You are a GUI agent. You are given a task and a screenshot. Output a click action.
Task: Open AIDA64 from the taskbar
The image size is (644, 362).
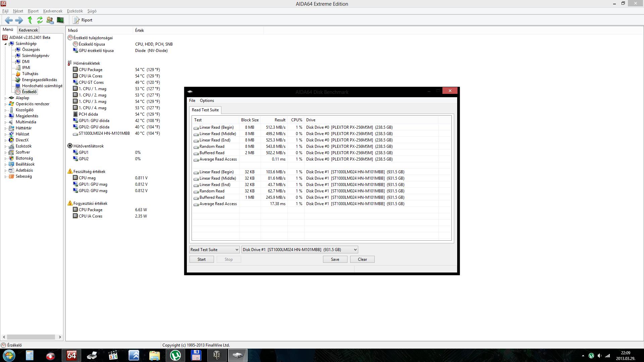point(71,355)
